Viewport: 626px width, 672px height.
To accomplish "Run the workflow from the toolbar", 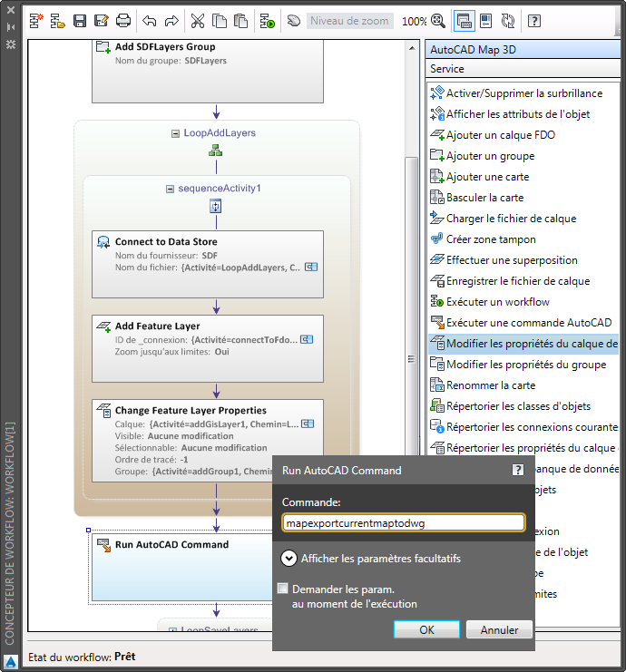I will pos(267,21).
